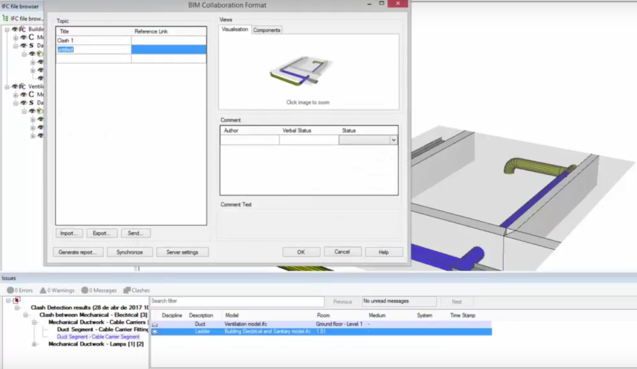Image resolution: width=637 pixels, height=369 pixels.
Task: Collapse Clash Detection results node
Action: pyautogui.click(x=17, y=308)
